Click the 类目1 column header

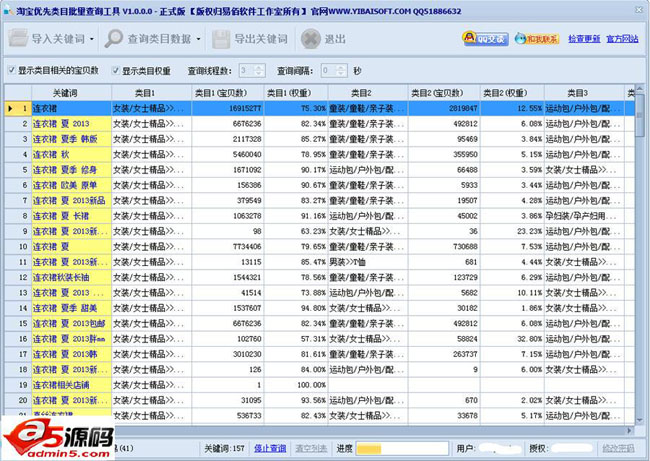click(x=151, y=93)
